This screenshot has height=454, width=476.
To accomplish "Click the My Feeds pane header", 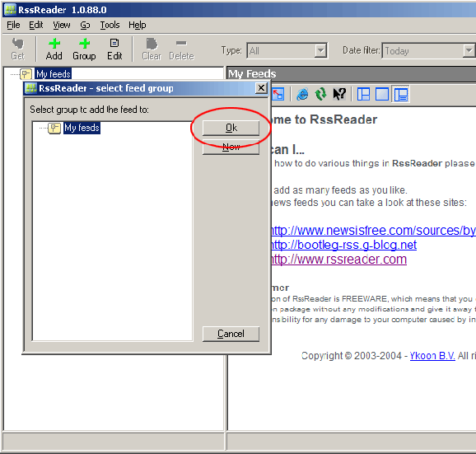I will pyautogui.click(x=352, y=74).
